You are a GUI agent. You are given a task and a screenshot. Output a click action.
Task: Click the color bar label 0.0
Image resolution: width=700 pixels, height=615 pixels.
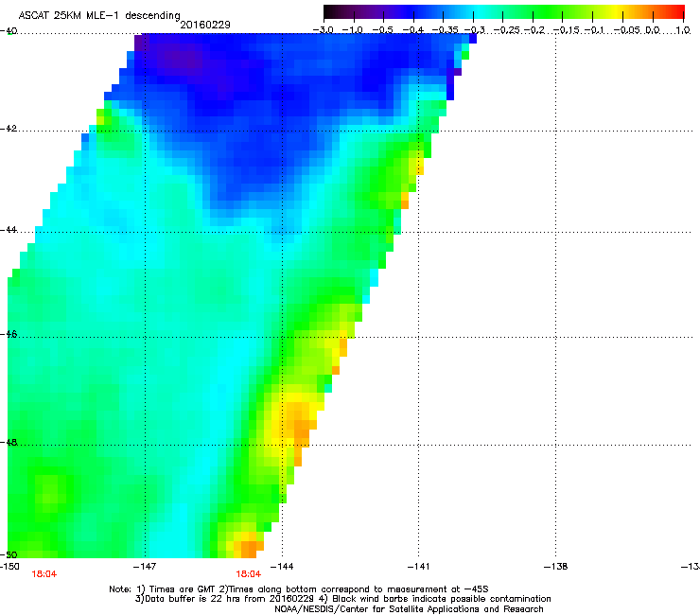(653, 30)
